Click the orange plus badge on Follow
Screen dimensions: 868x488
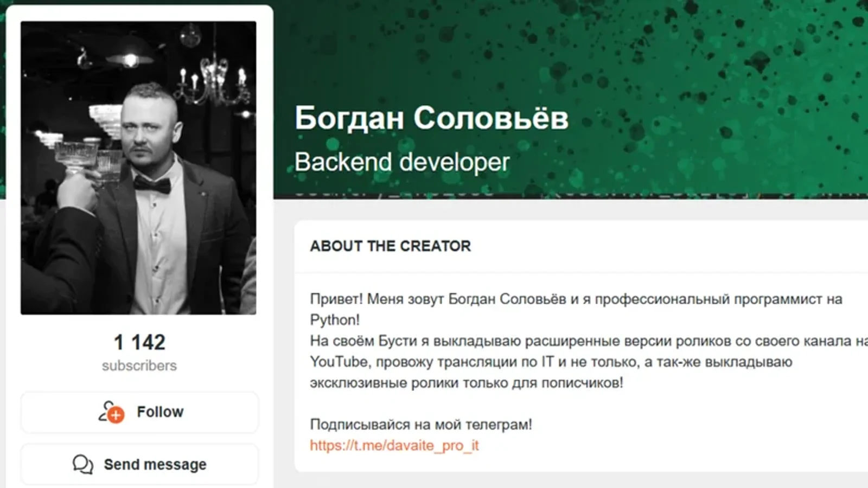point(116,415)
